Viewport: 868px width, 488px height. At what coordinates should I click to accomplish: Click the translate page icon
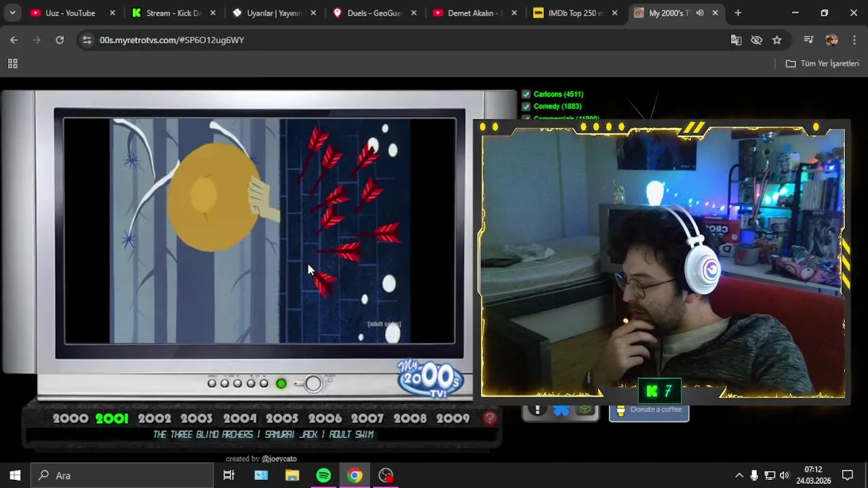point(736,40)
